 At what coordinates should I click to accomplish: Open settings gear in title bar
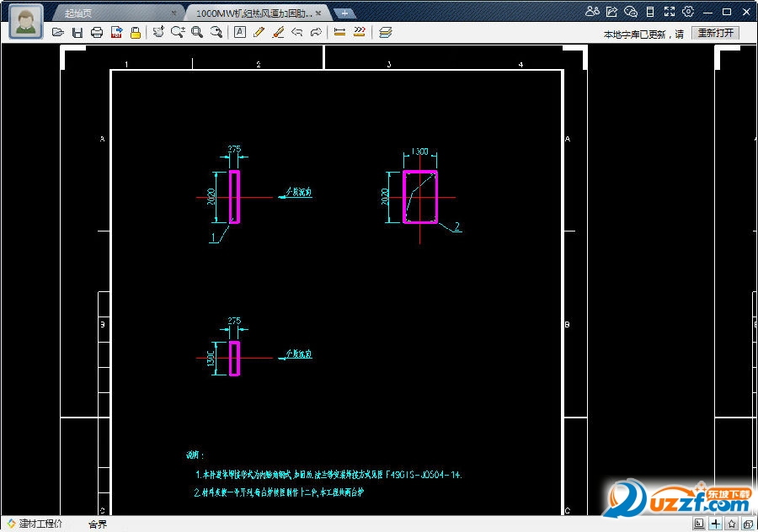tap(688, 11)
